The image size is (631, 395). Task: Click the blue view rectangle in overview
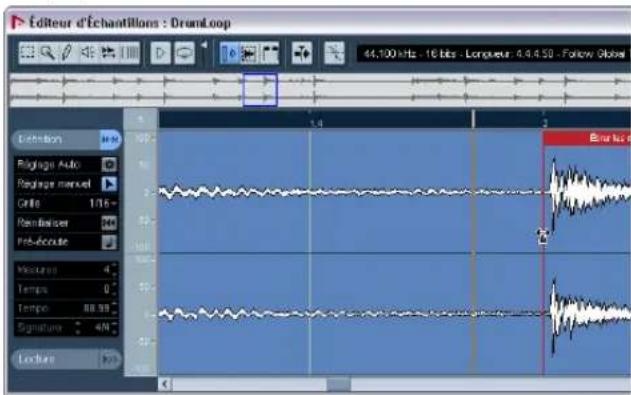pos(260,89)
